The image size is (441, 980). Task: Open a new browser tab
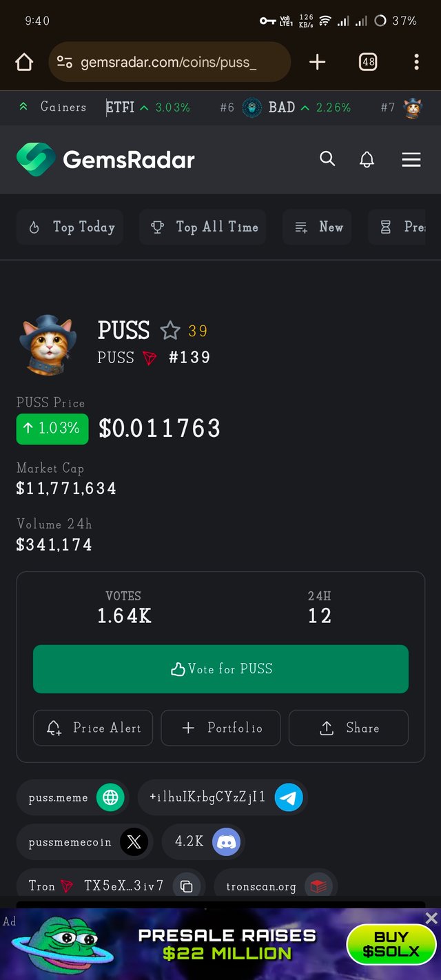pyautogui.click(x=317, y=63)
